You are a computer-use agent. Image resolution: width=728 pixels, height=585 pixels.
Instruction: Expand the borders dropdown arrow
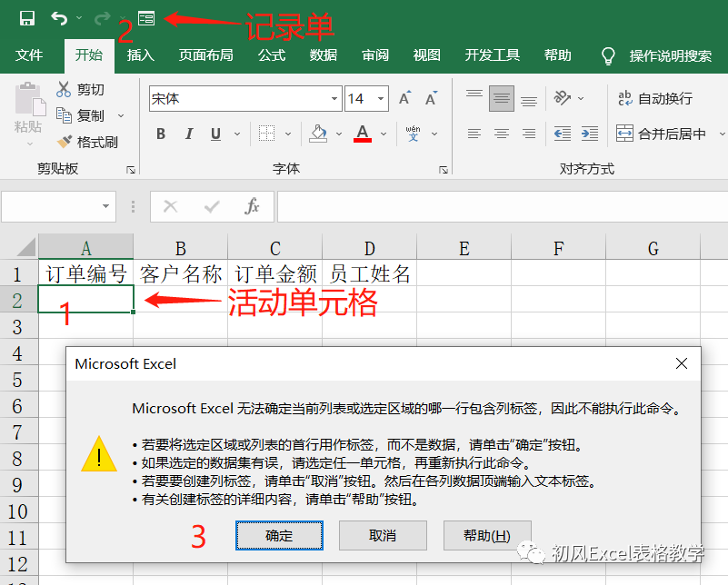pos(288,134)
